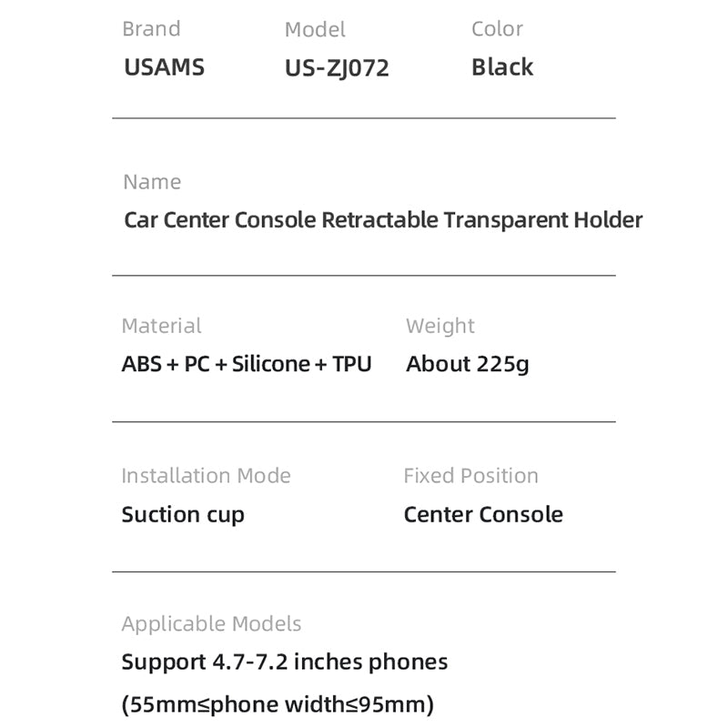Select the Center Console position value
The image size is (728, 728).
pyautogui.click(x=483, y=515)
